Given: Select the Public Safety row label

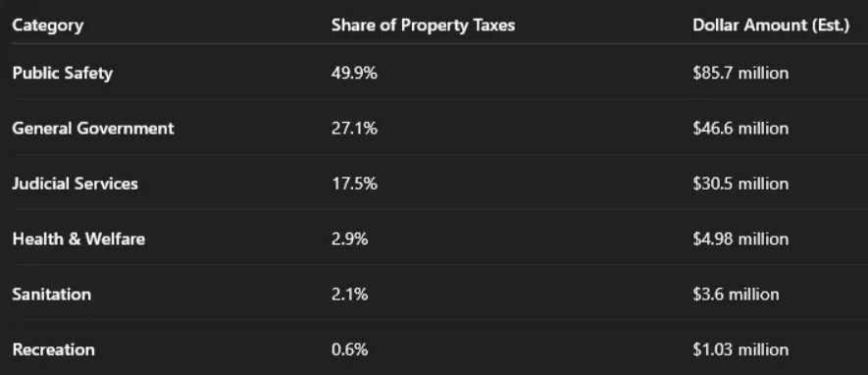Looking at the screenshot, I should [x=63, y=73].
